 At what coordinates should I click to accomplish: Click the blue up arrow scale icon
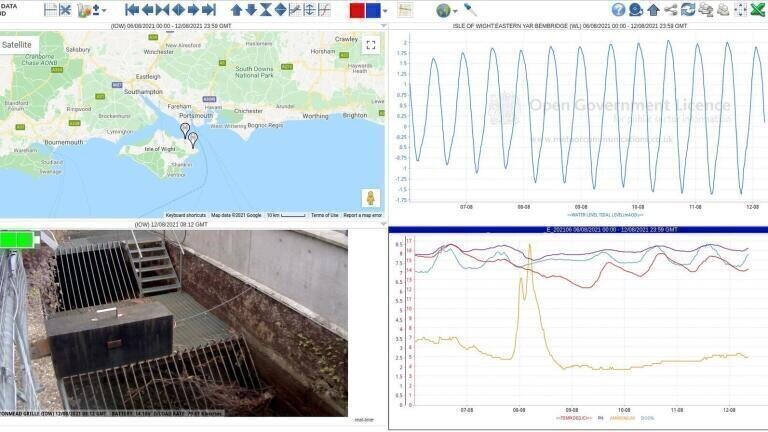point(236,10)
